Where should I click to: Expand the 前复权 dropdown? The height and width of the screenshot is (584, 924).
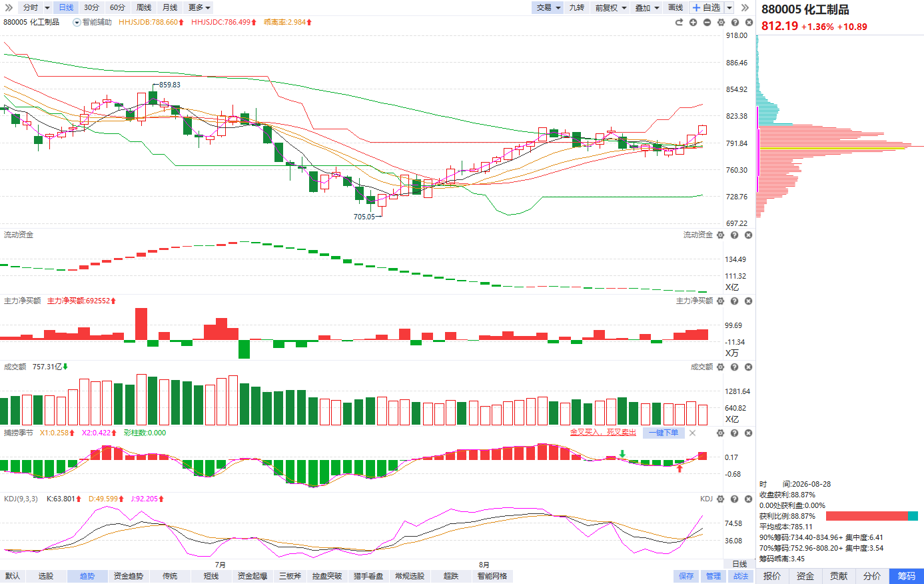611,7
